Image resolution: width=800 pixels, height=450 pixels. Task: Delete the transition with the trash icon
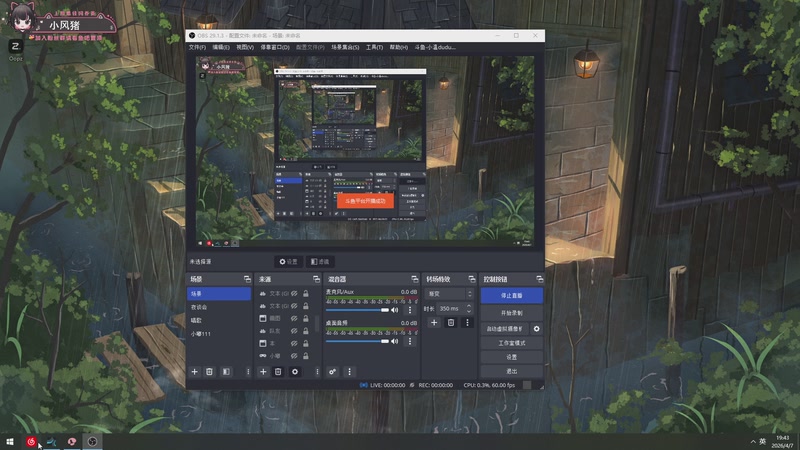451,322
